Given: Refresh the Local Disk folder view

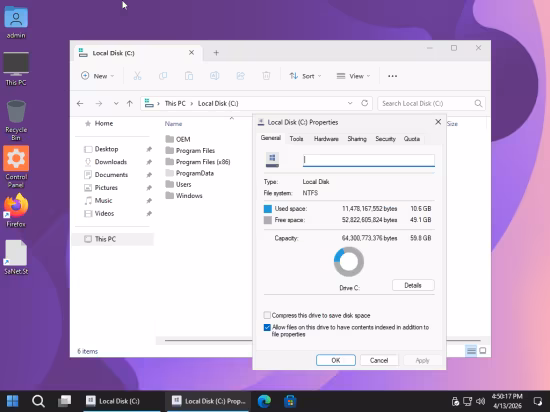Looking at the screenshot, I should pos(364,103).
